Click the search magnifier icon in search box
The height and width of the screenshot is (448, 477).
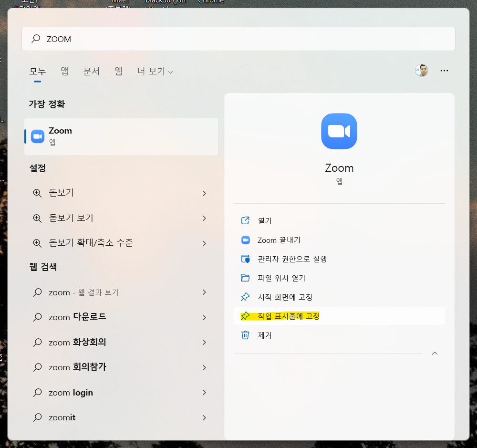coord(36,39)
